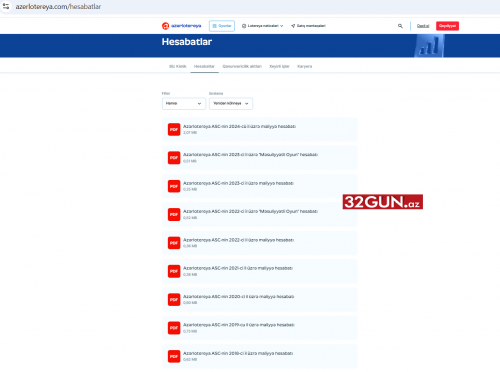This screenshot has width=500, height=372.
Task: Open the 2023 maliyyə hesabatı title link
Action: (x=238, y=183)
